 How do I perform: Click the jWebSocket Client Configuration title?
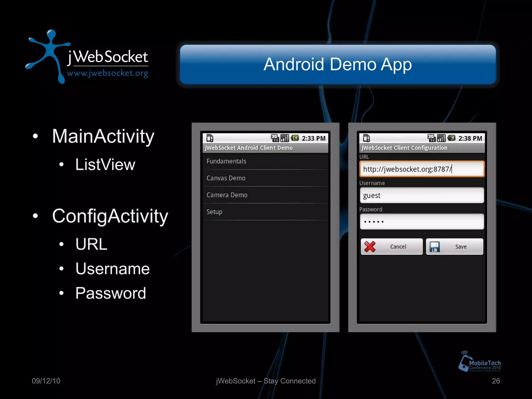(404, 148)
